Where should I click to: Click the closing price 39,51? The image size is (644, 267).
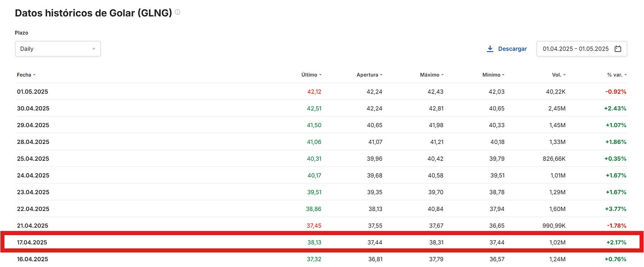tap(314, 192)
